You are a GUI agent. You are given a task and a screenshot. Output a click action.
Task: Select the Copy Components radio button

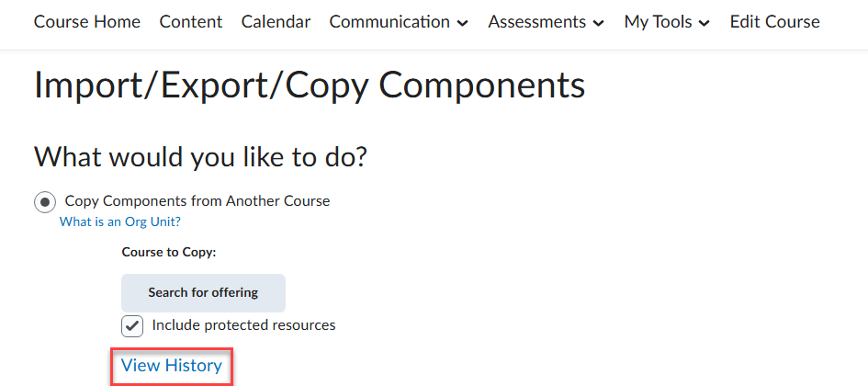pyautogui.click(x=45, y=201)
